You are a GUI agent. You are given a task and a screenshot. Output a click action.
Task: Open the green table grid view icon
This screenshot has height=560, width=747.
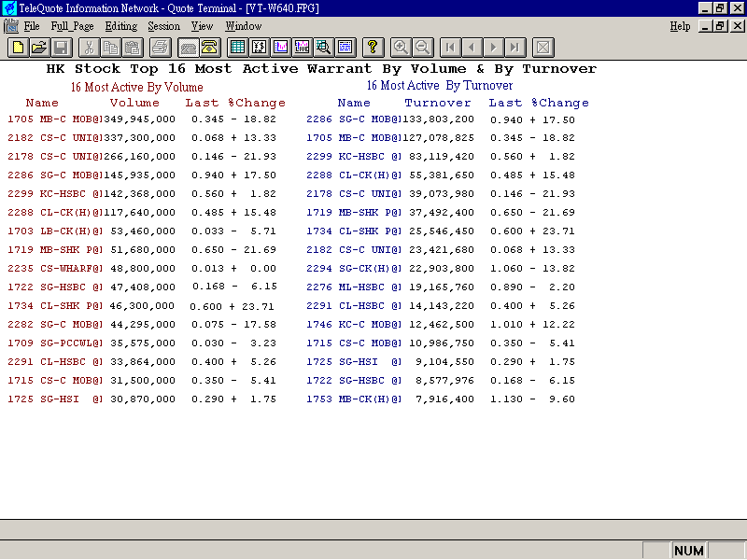[x=237, y=48]
